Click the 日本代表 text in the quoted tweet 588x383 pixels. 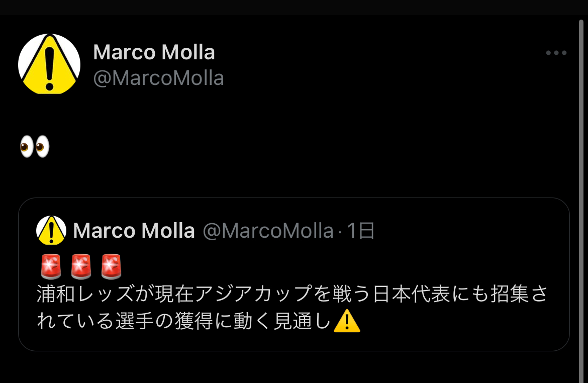point(412,294)
